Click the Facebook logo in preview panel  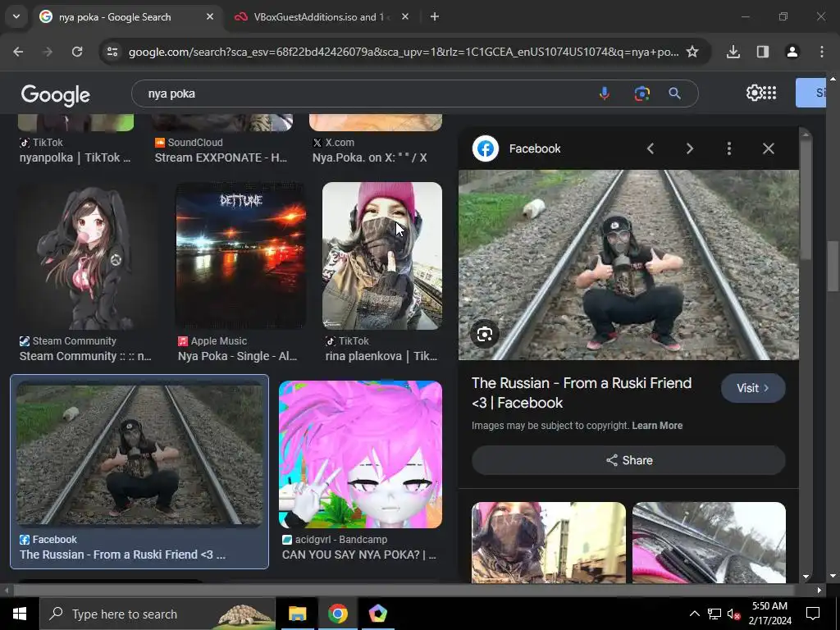coord(486,148)
